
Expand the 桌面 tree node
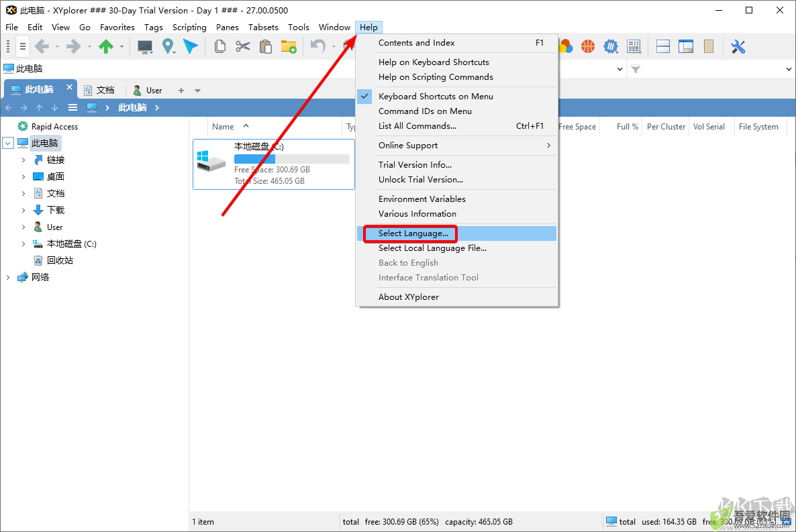(23, 176)
